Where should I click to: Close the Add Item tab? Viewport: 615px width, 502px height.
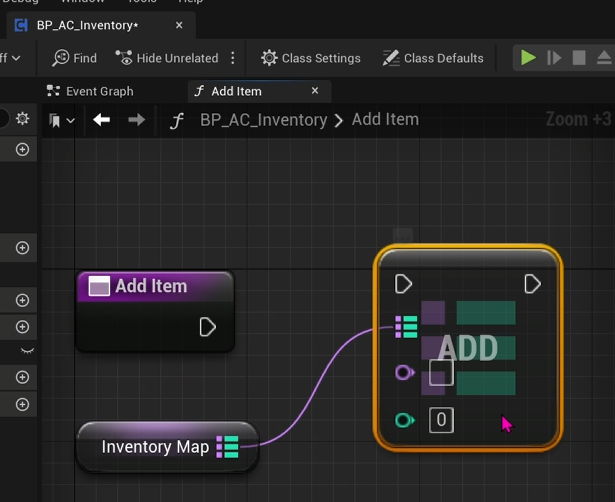pos(315,91)
